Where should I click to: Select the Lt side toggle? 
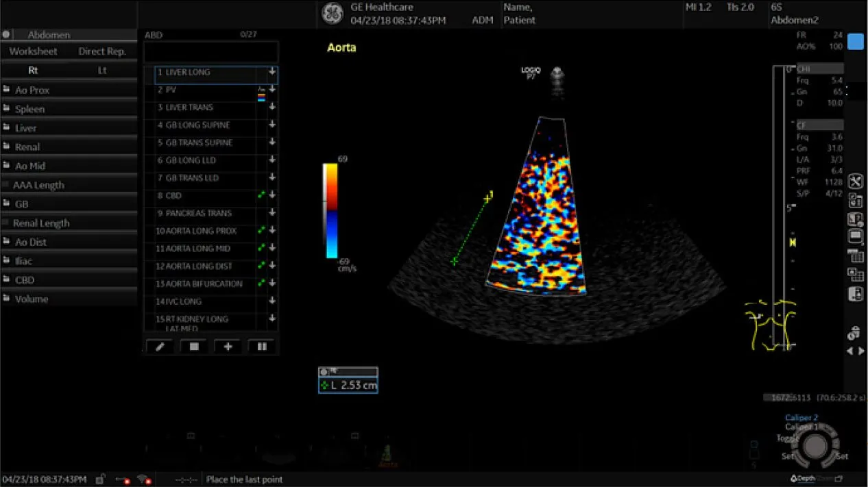coord(102,70)
